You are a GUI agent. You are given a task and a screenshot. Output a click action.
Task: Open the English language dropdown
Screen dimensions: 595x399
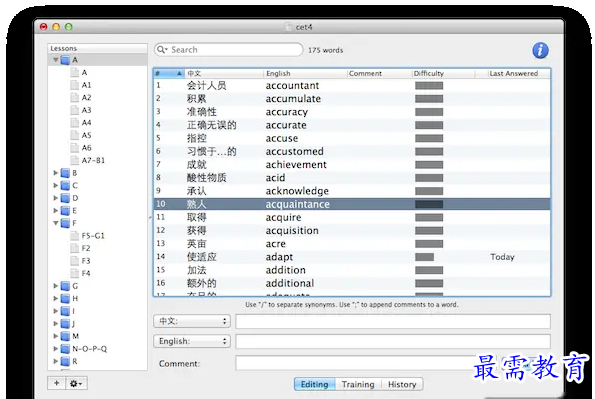click(192, 341)
